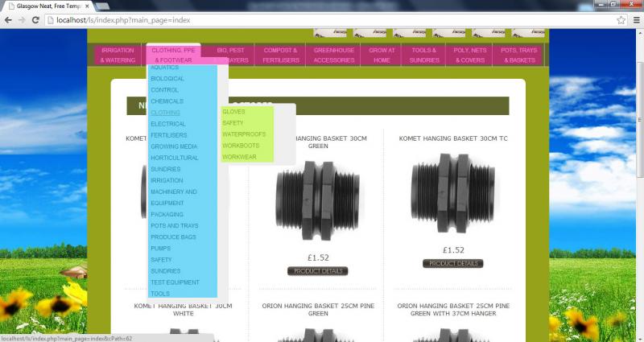
Task: Choose Waterproofs in Clothing submenu
Action: click(244, 134)
